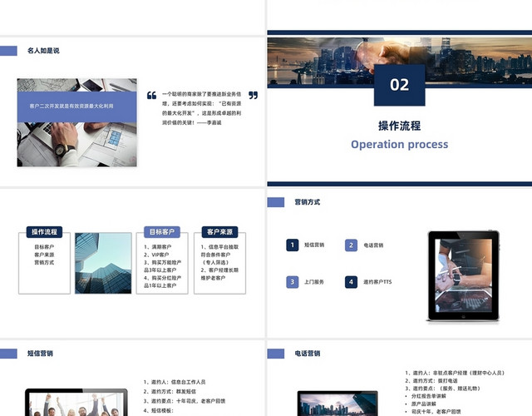The width and height of the screenshot is (532, 416).
Task: Click the 客户二次开发就是有效资源最大化利用 banner text
Action: tap(71, 106)
